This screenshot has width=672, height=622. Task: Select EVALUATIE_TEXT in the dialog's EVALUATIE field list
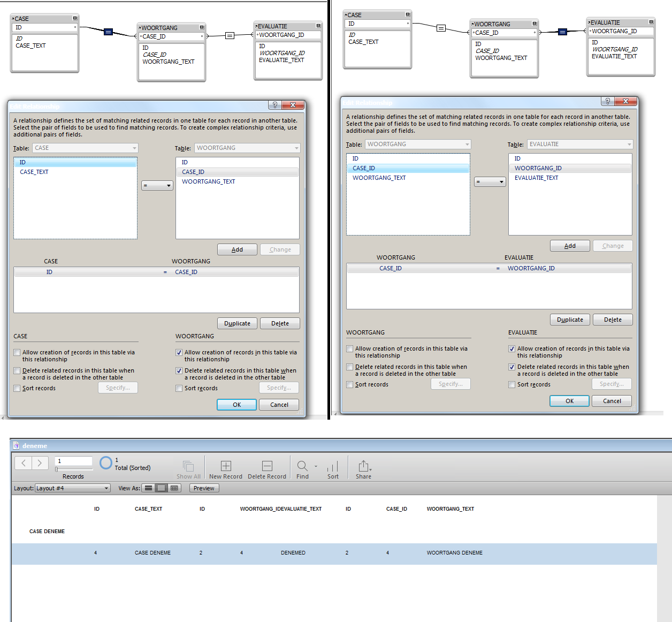536,178
